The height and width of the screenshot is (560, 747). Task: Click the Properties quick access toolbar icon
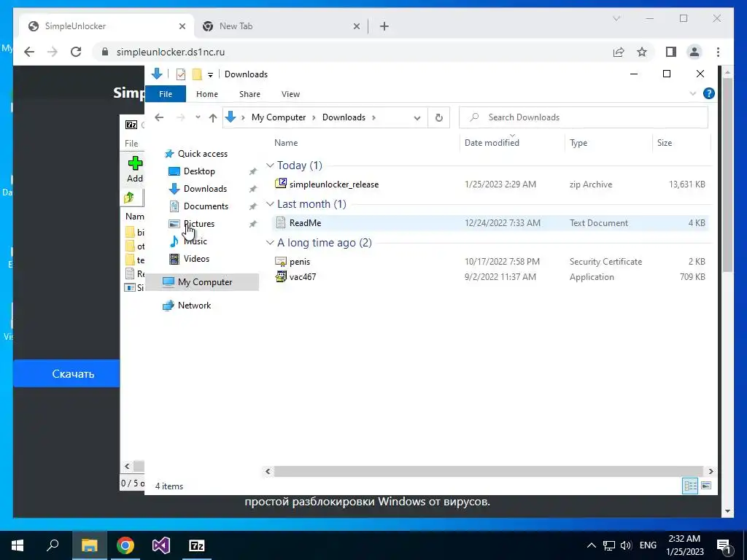coord(181,74)
